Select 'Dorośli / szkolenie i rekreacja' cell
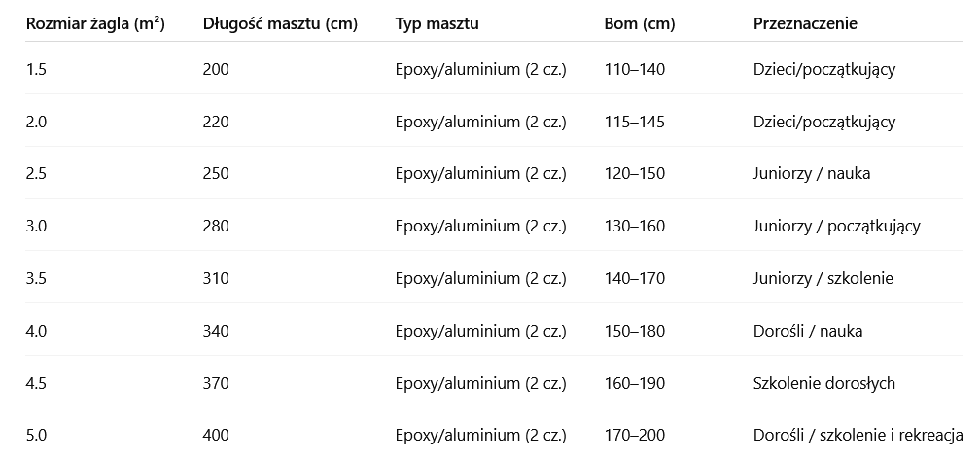The image size is (980, 461). tap(857, 435)
